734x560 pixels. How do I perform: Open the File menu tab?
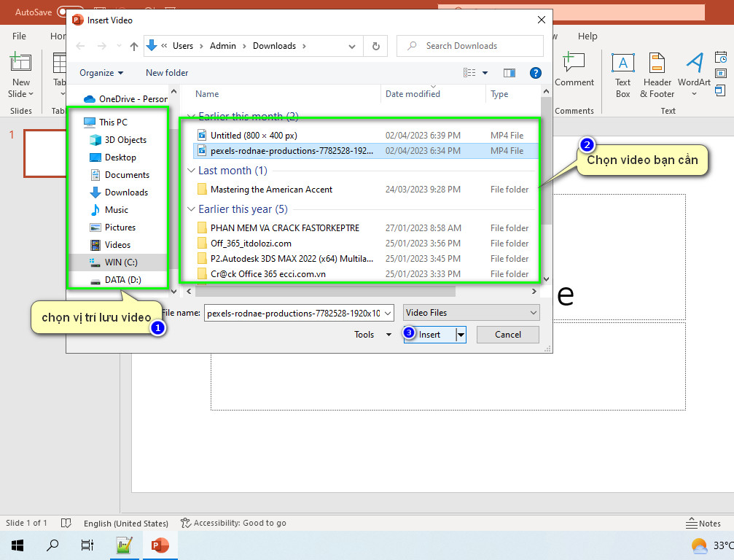coord(19,36)
